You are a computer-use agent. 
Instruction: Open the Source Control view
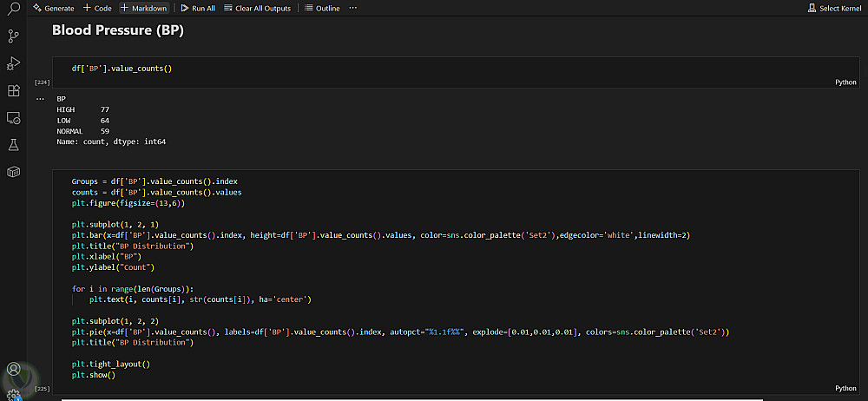point(13,36)
